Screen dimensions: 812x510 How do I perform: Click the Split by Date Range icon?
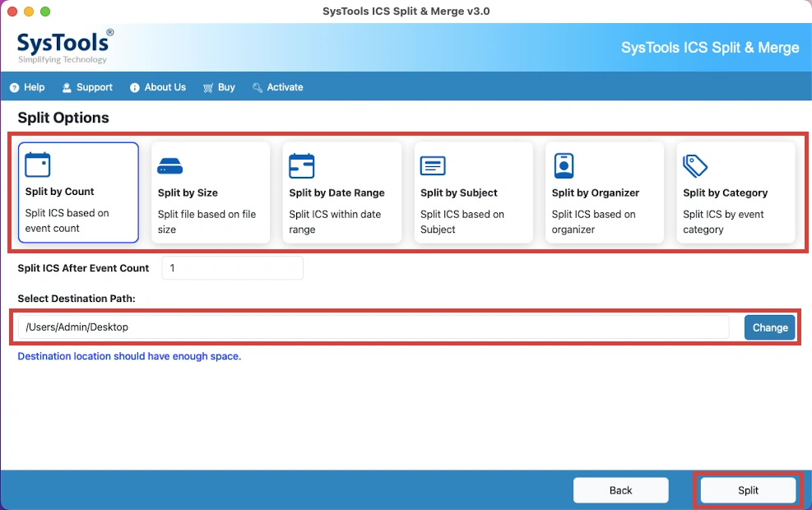click(x=302, y=165)
